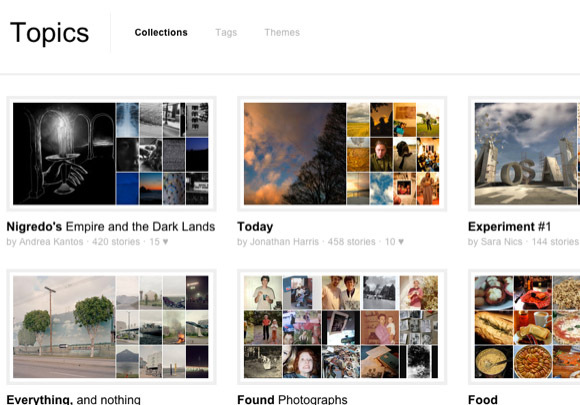Visit author Sara Nics' profile
The height and width of the screenshot is (405, 580).
tap(501, 242)
